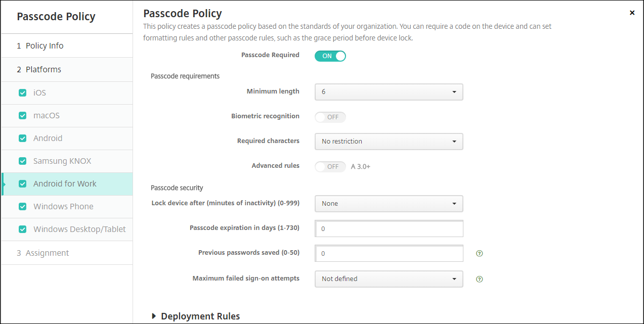Go to Assignment step
Screen dimensions: 644x324
point(47,253)
